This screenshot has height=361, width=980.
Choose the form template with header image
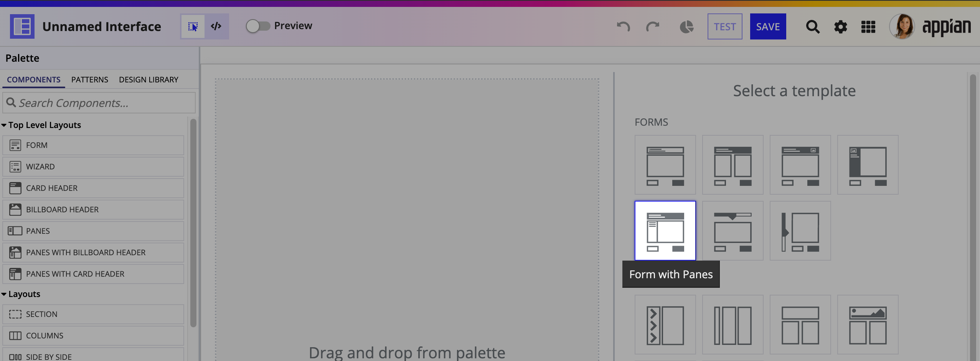(x=800, y=165)
